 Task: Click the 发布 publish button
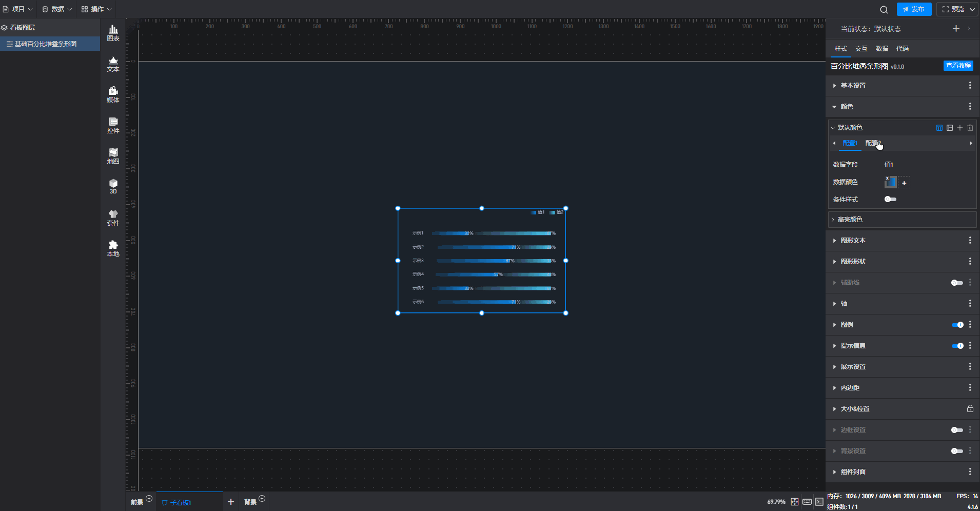tap(914, 9)
